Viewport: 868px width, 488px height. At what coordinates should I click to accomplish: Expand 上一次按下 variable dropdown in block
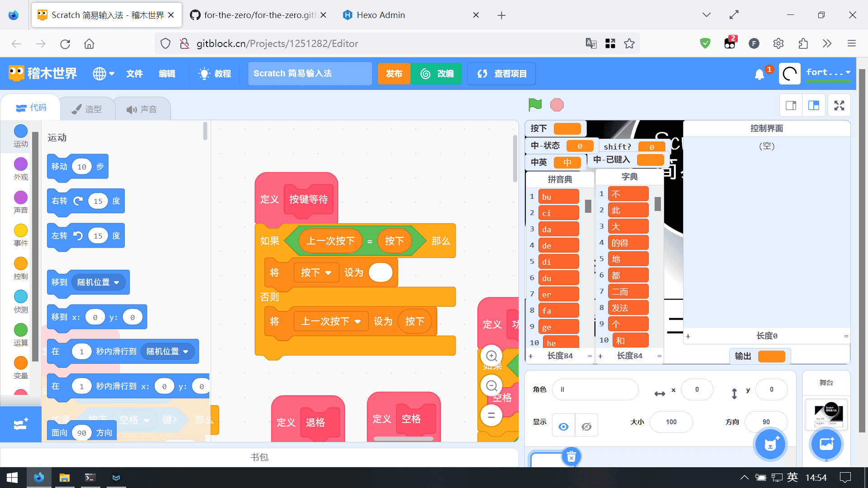click(358, 322)
